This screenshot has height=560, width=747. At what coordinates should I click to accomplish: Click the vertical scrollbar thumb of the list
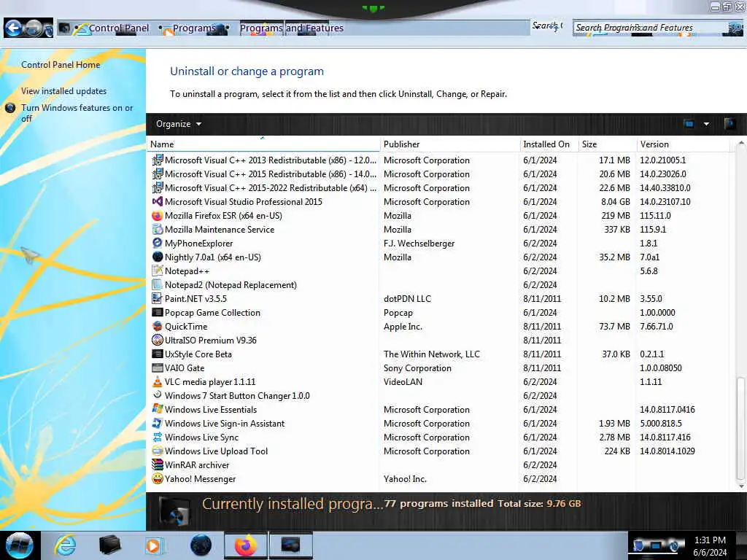pyautogui.click(x=740, y=428)
